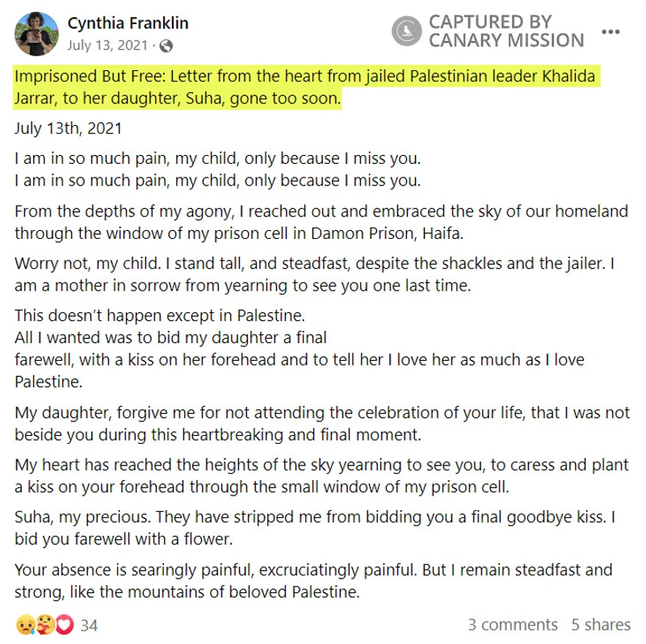
Task: Click the Canary Mission logo icon
Action: pos(406,31)
